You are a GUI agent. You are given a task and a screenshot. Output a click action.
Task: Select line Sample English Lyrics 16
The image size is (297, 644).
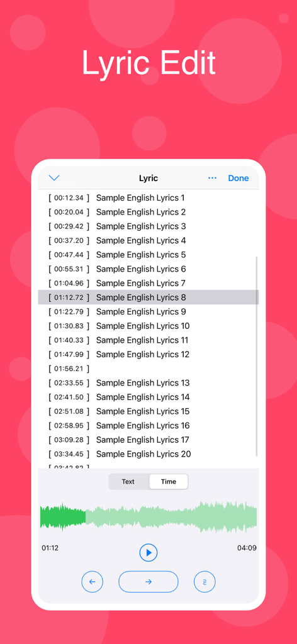[143, 426]
